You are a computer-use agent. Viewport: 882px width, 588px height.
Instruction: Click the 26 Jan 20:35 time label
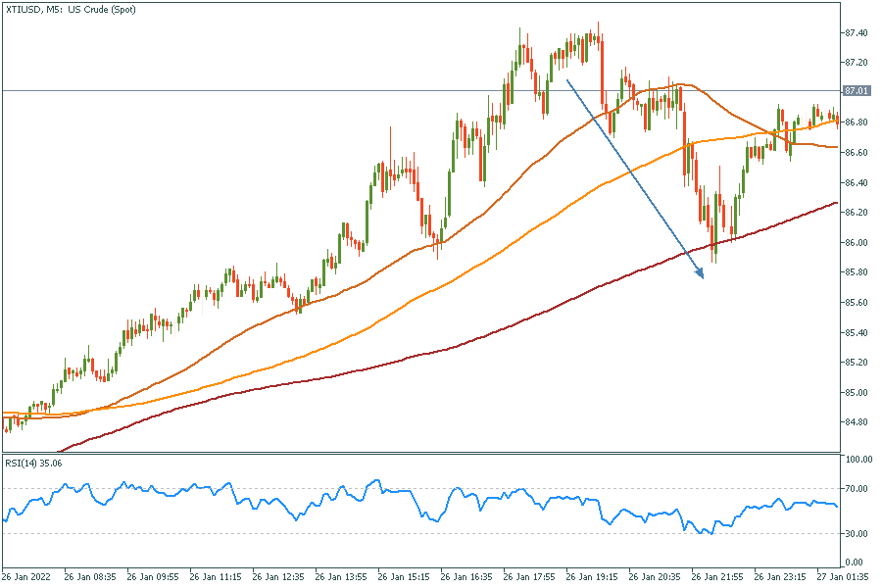[x=655, y=577]
